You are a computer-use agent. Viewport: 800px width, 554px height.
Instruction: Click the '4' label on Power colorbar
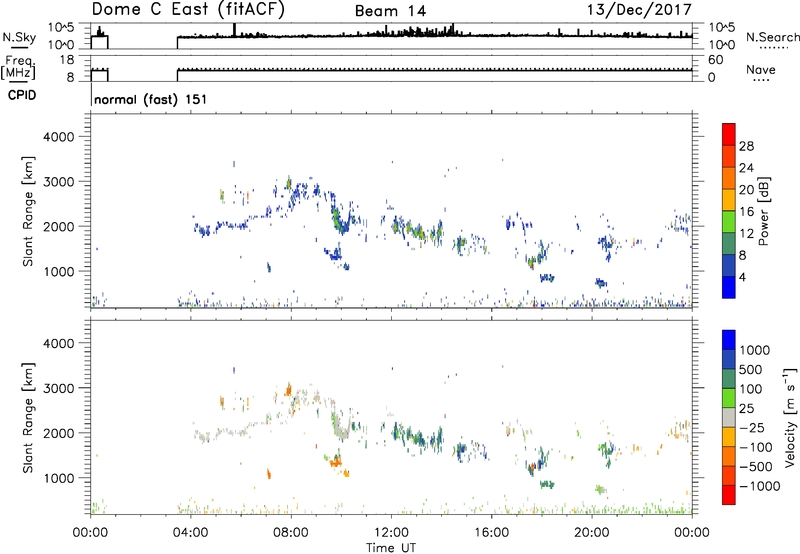point(742,277)
